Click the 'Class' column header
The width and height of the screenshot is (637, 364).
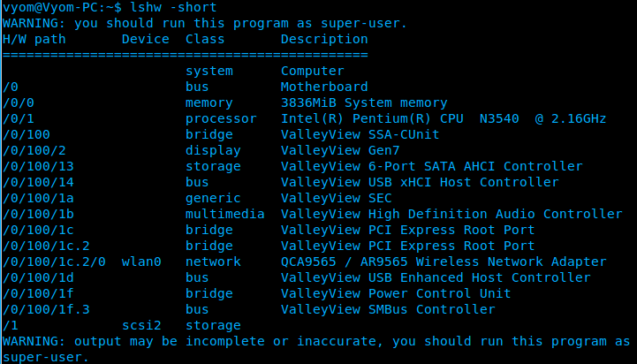[205, 39]
